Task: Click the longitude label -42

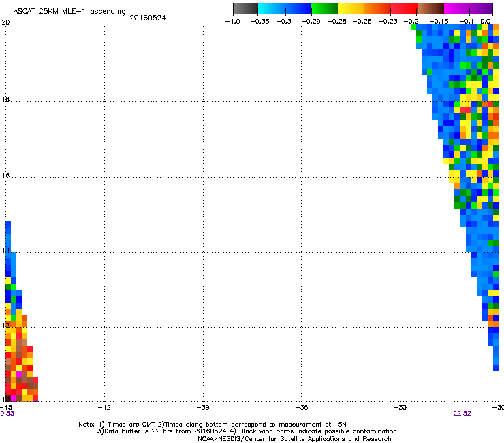Action: coord(104,408)
